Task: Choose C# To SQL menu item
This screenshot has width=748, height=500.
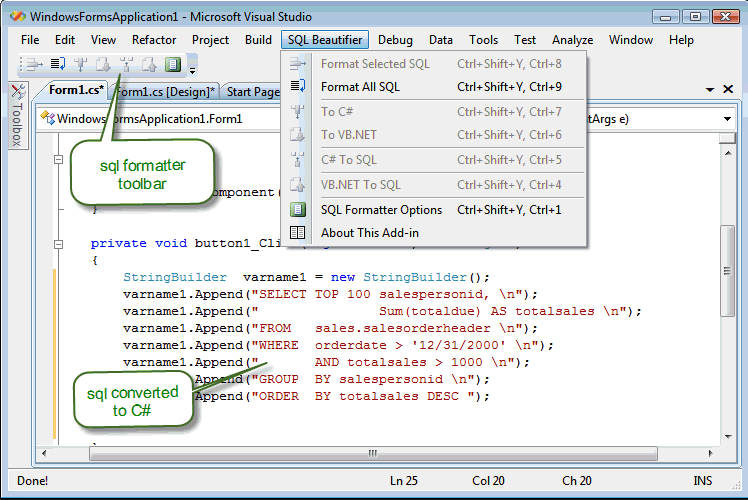Action: tap(434, 160)
